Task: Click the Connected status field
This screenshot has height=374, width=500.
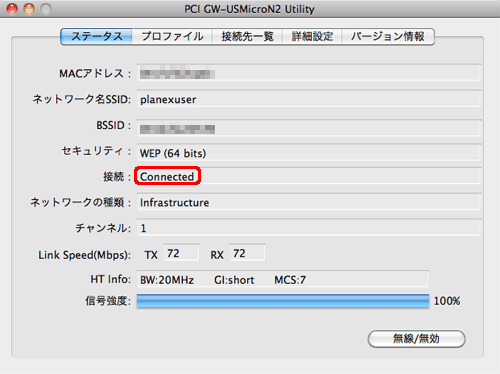Action: 309,176
